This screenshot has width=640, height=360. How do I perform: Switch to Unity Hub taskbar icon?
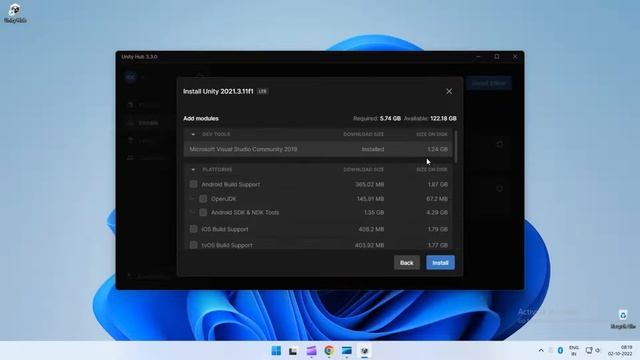364,351
